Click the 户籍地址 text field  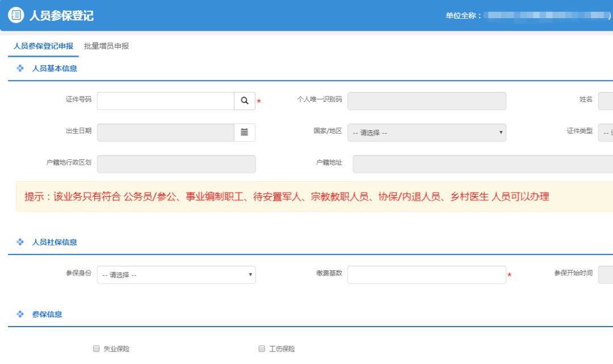point(482,164)
